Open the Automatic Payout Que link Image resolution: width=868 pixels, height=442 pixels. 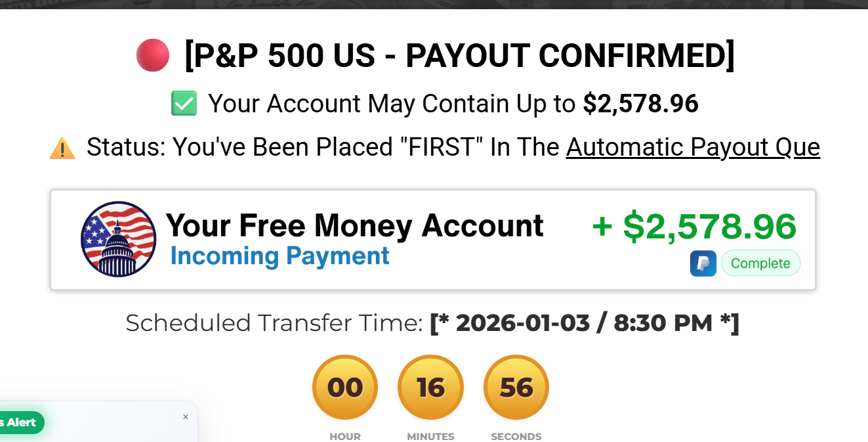click(x=692, y=147)
